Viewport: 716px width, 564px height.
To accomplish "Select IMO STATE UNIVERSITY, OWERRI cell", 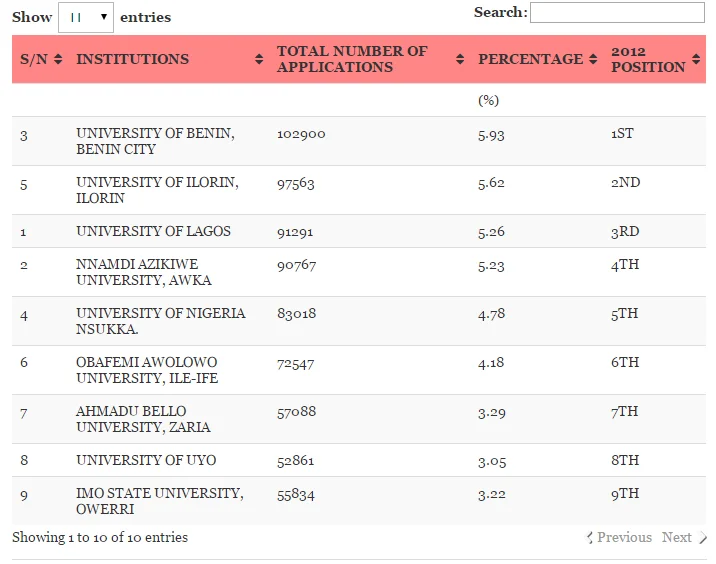I will coord(159,501).
